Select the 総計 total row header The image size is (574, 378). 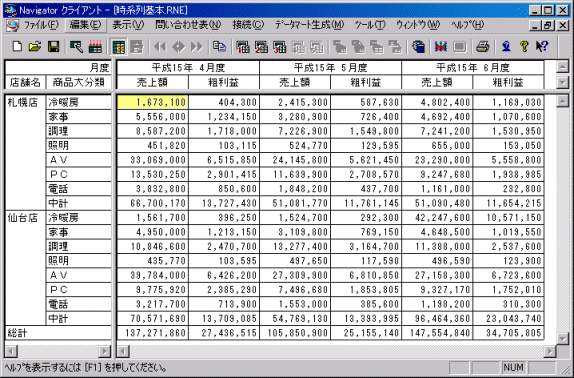pos(58,333)
